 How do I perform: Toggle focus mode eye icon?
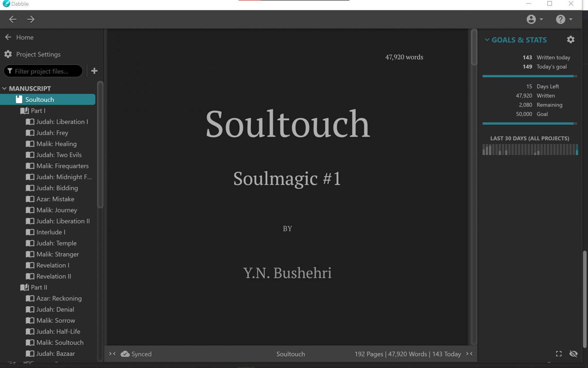point(573,354)
